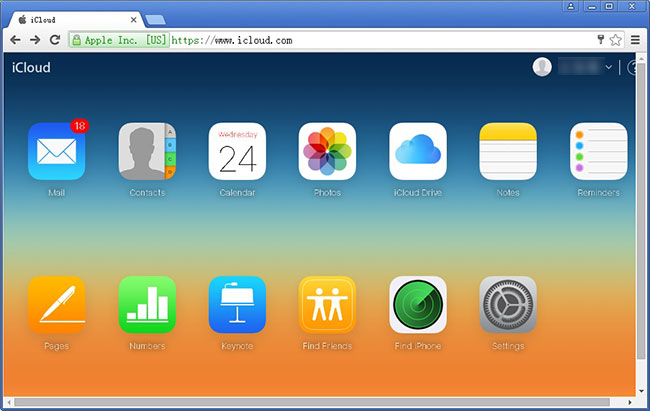This screenshot has height=411, width=650.
Task: Open the Mail app icon
Action: 56,151
